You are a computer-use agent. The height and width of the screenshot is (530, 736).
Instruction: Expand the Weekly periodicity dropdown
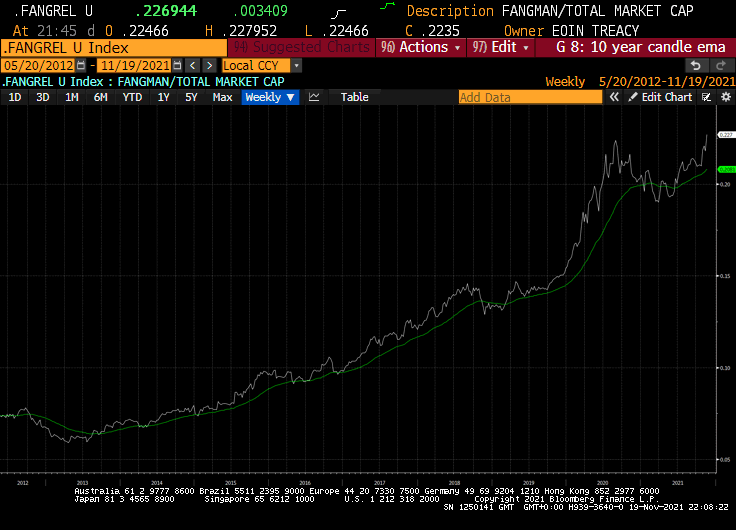(x=270, y=97)
